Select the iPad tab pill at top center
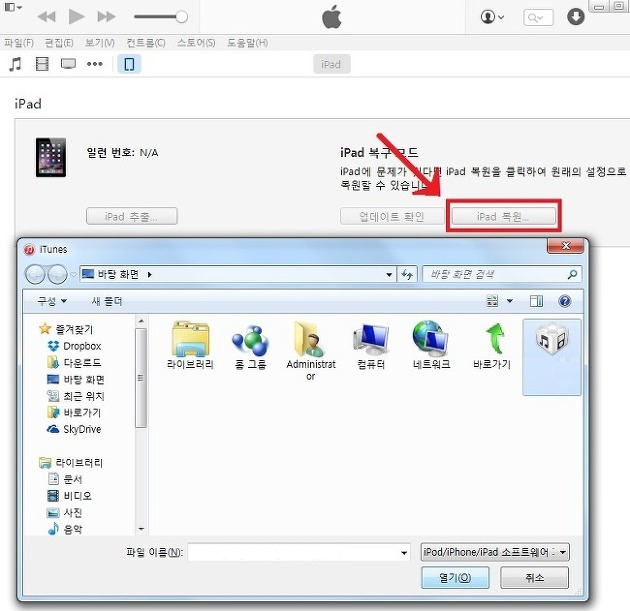630x611 pixels. coord(331,64)
